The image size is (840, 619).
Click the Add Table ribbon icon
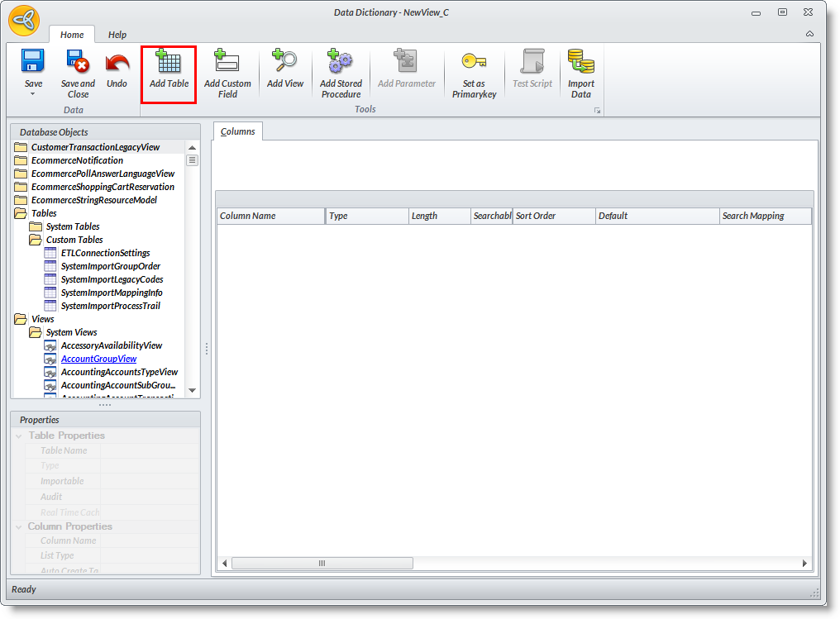click(169, 63)
